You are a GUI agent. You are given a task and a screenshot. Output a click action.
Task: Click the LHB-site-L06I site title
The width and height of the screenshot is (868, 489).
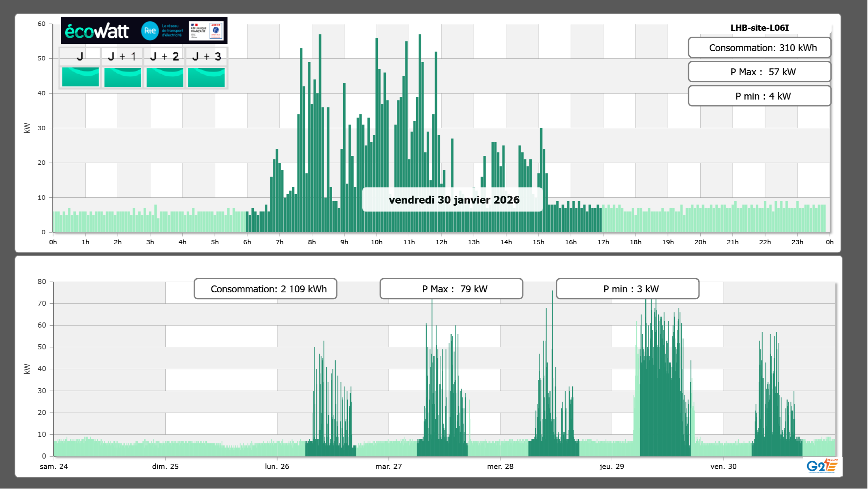tap(759, 28)
